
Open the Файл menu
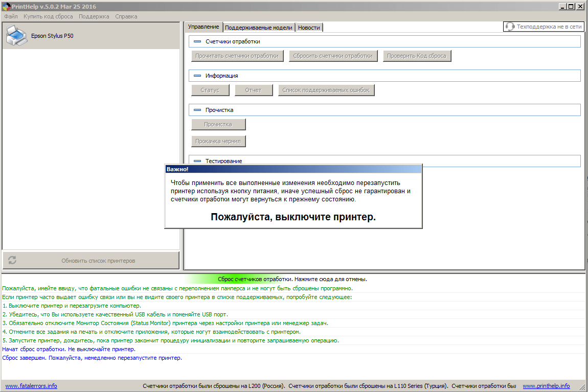(x=11, y=16)
